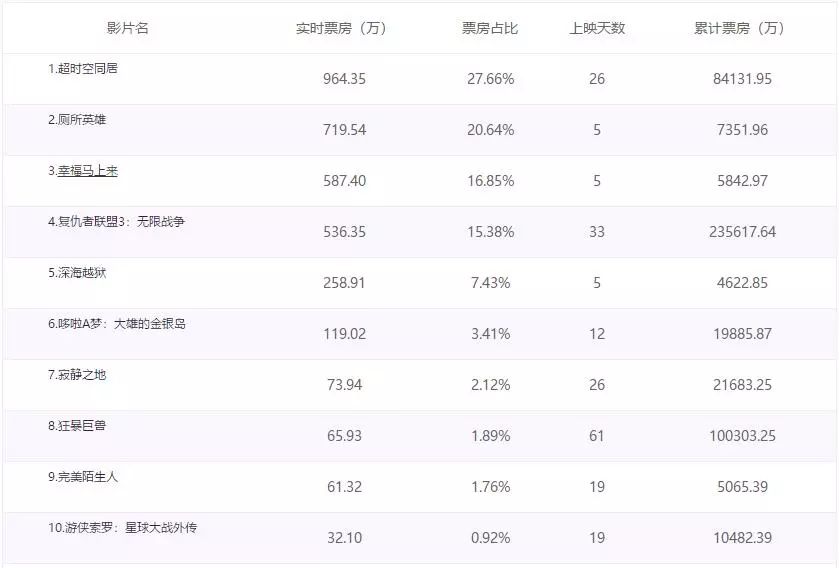Image resolution: width=839 pixels, height=568 pixels.
Task: Select movie title 9.完美陌生人
Action: 83,477
